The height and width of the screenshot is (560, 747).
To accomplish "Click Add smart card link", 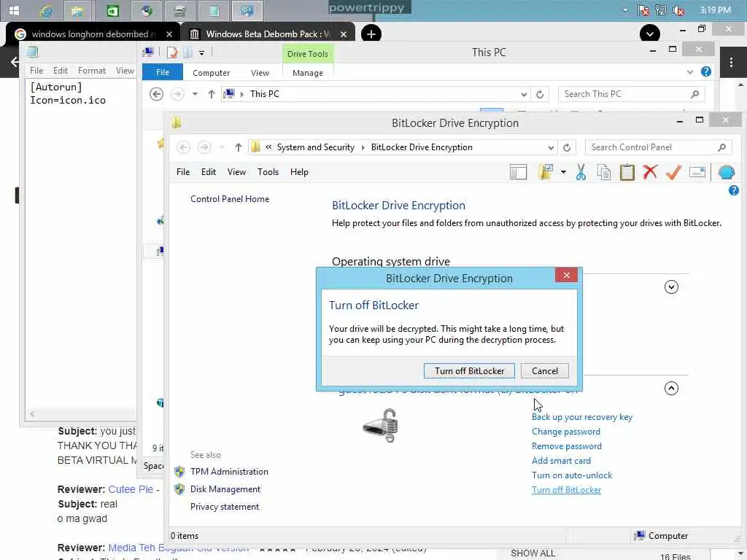I will [x=561, y=461].
